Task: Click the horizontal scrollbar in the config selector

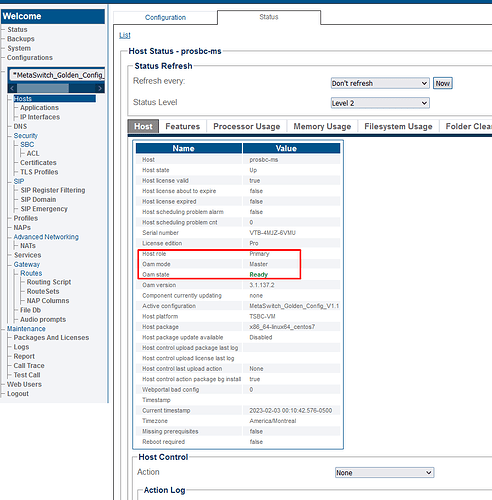Action: [x=43, y=88]
